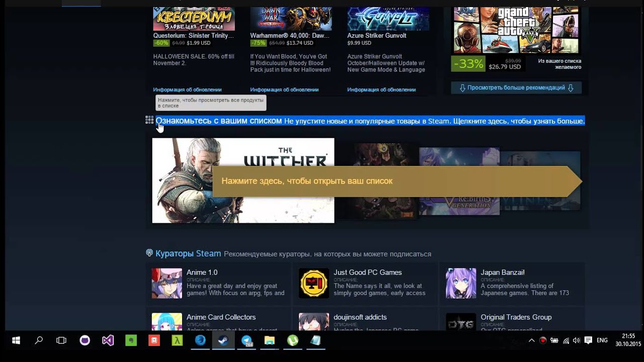Image resolution: width=644 pixels, height=362 pixels.
Task: Open the purple round taskbar app
Action: (x=85, y=340)
